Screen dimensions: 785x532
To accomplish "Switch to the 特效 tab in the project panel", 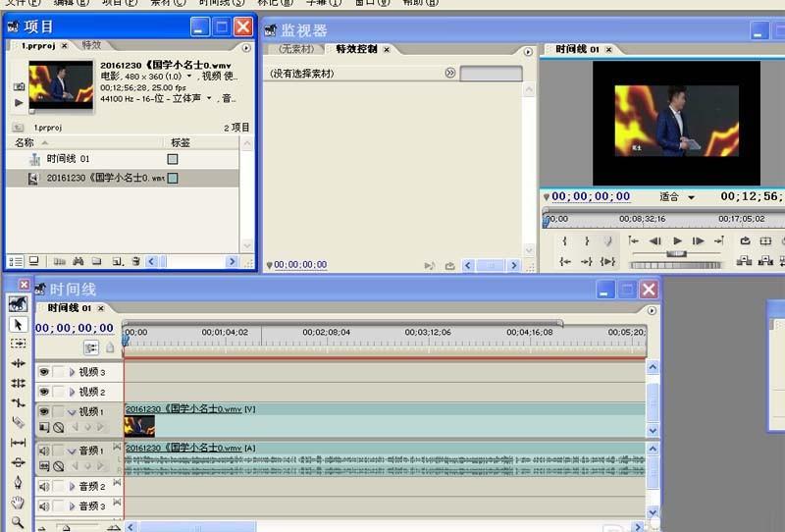I will (91, 45).
